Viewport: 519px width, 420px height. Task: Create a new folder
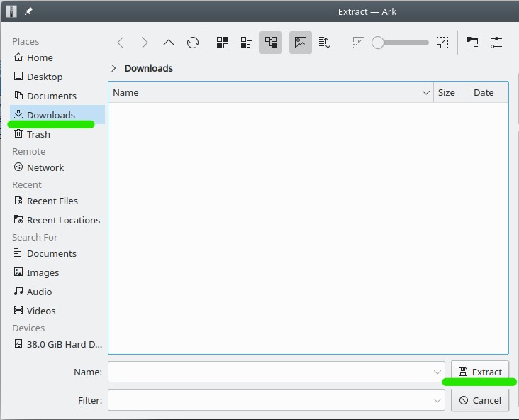pos(472,43)
